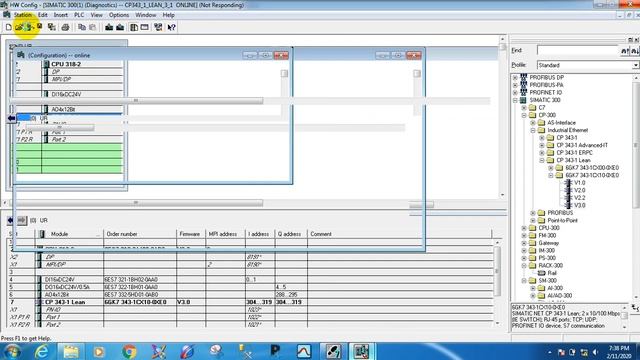Open the Options menu
This screenshot has height=360, width=640.
click(x=119, y=15)
